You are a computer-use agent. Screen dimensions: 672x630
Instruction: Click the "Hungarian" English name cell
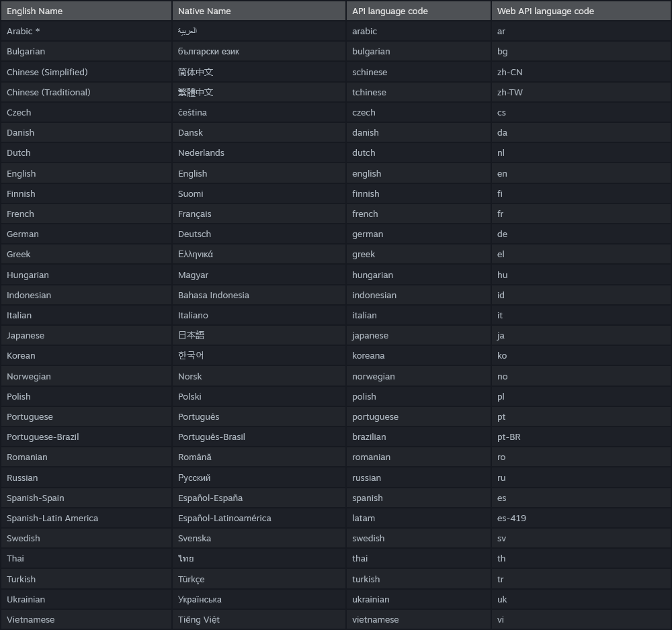[x=86, y=275]
